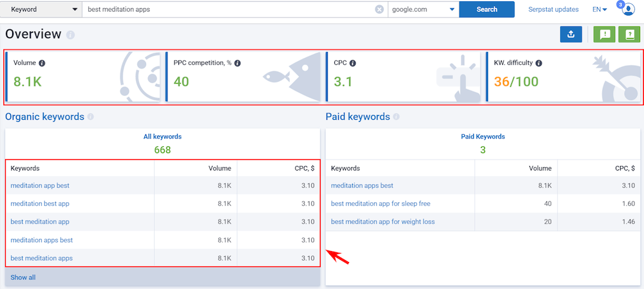644x289 pixels.
Task: Expand the google.com search engine dropdown
Action: tap(423, 10)
